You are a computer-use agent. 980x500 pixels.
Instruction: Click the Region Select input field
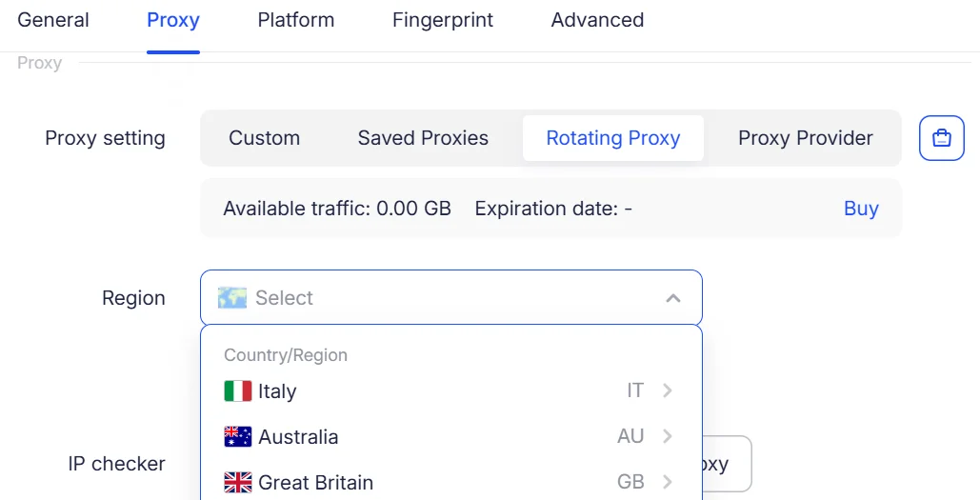click(451, 297)
